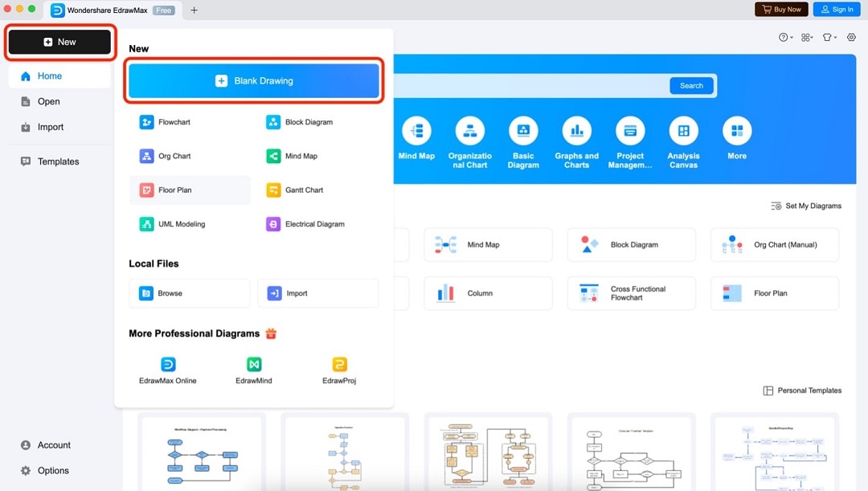Pick Electrical Diagram type
This screenshot has height=491, width=868.
click(x=317, y=224)
